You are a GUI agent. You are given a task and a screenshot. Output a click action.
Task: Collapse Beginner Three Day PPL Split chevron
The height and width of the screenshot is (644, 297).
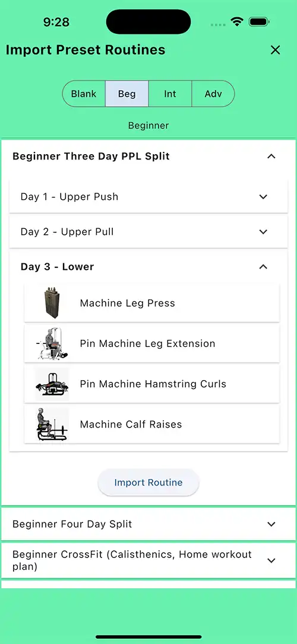pyautogui.click(x=271, y=157)
